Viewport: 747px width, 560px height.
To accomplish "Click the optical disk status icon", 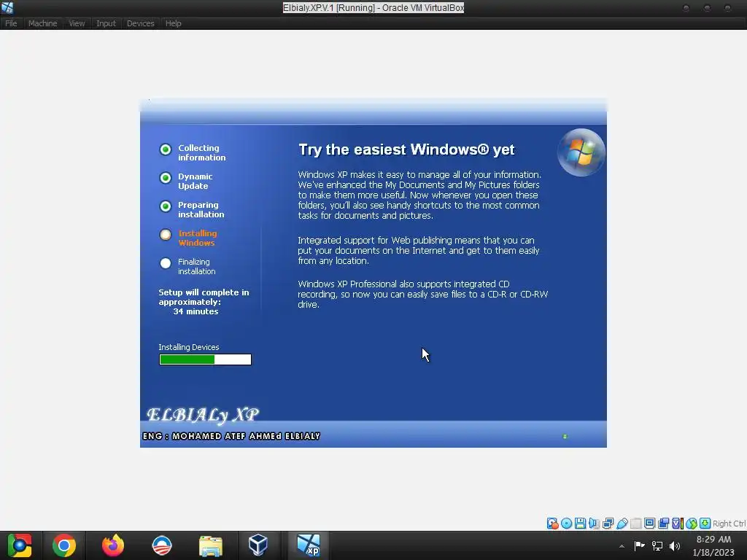I will 566,524.
